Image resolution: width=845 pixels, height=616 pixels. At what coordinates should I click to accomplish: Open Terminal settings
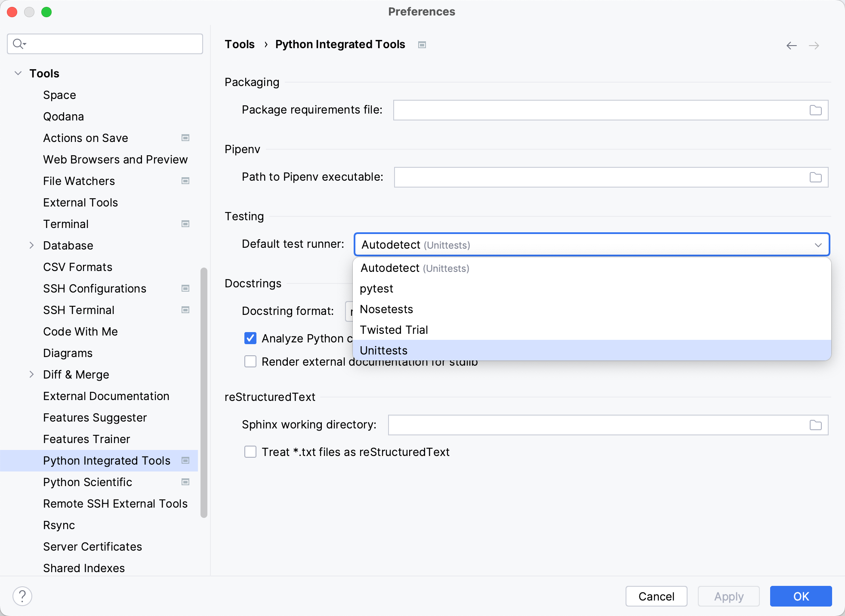(66, 224)
